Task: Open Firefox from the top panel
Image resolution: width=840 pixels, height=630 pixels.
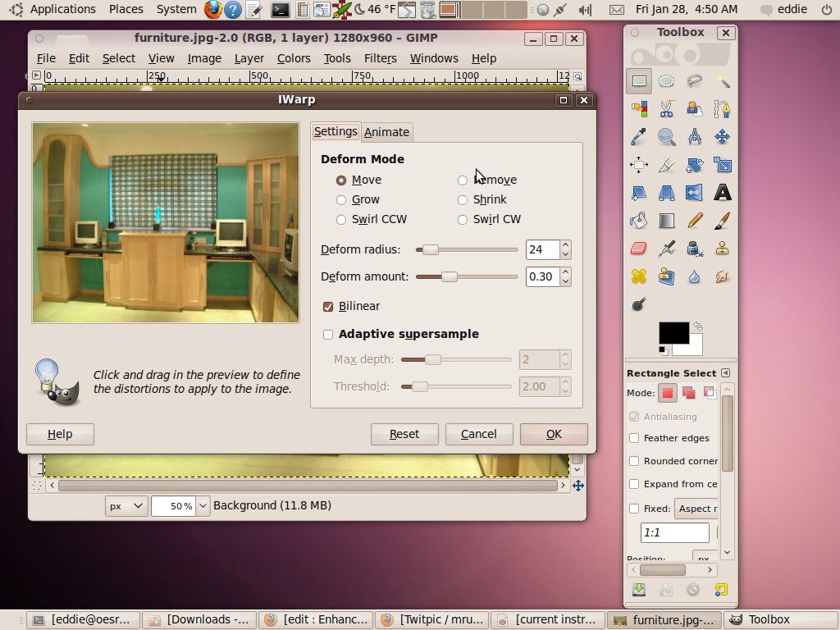Action: [213, 10]
